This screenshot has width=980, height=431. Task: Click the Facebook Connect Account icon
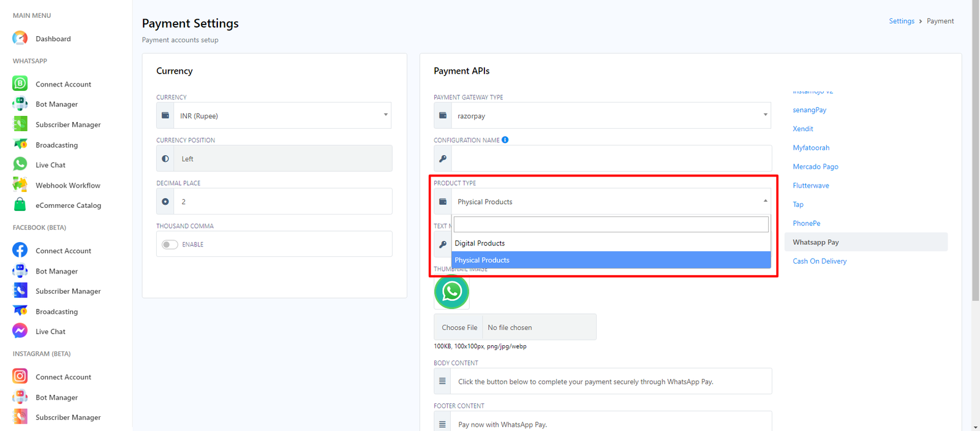coord(20,250)
